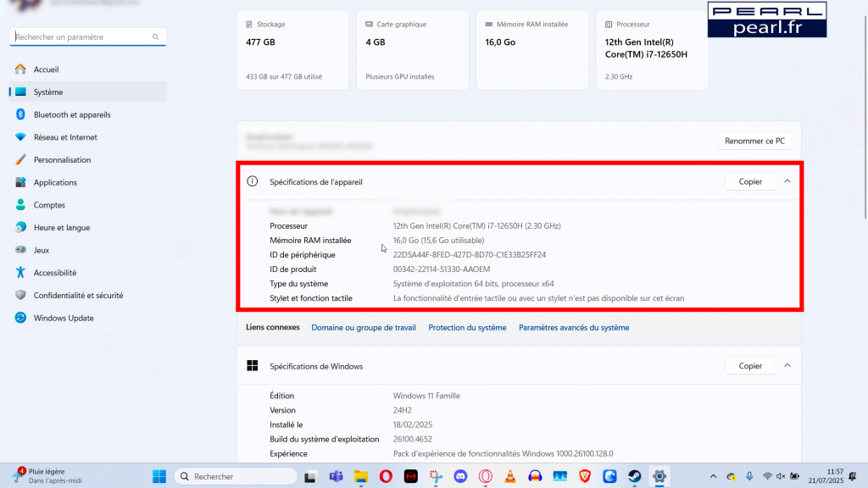Go to Réseau et Internet settings

click(x=88, y=137)
